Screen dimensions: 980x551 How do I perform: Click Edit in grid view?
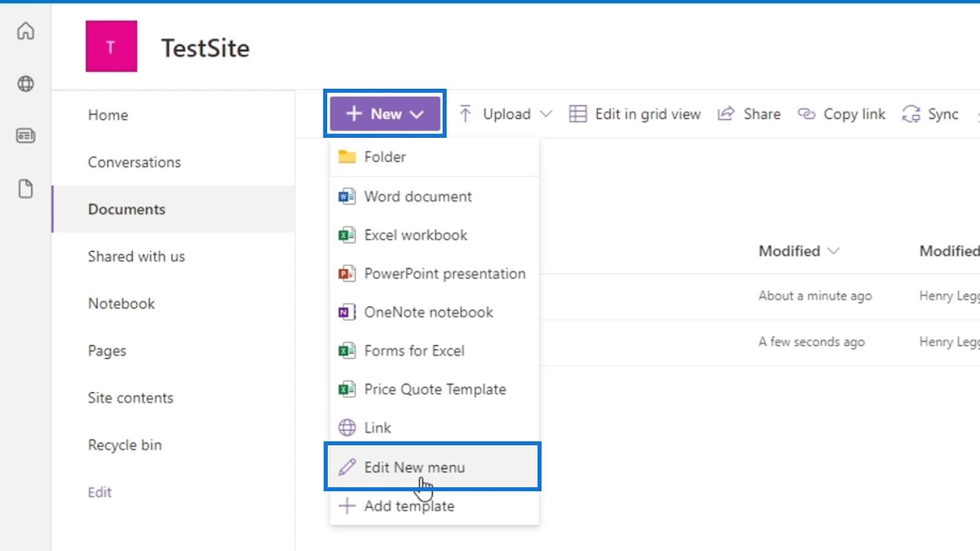635,114
